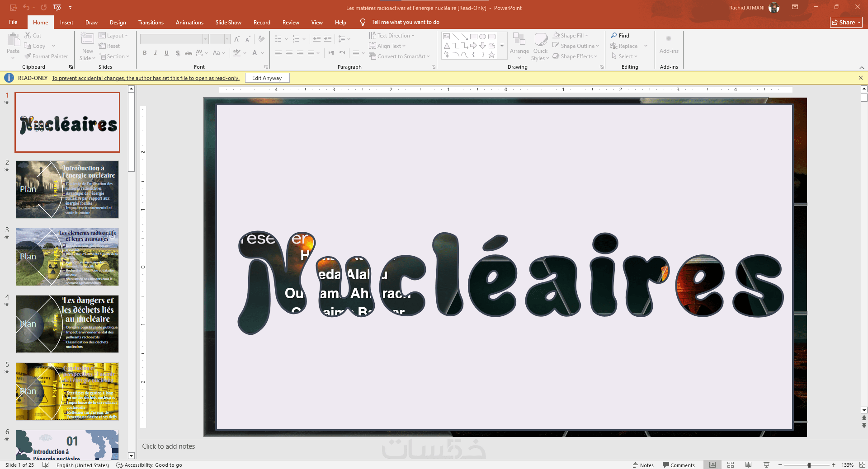Toggle Underline formatting

pyautogui.click(x=166, y=53)
